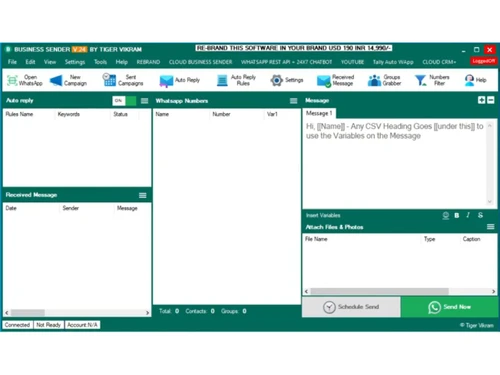Open the YOUTUBE menu item

pyautogui.click(x=352, y=62)
